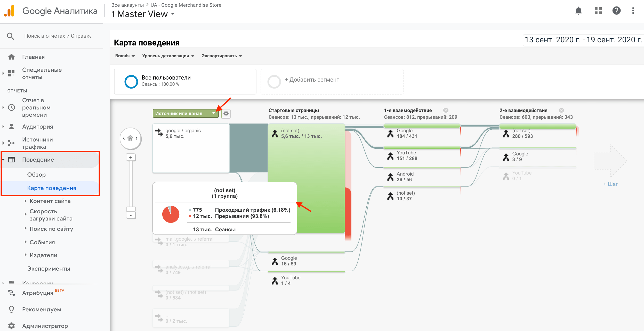The width and height of the screenshot is (644, 331).
Task: Pan the flow view left
Action: click(124, 138)
